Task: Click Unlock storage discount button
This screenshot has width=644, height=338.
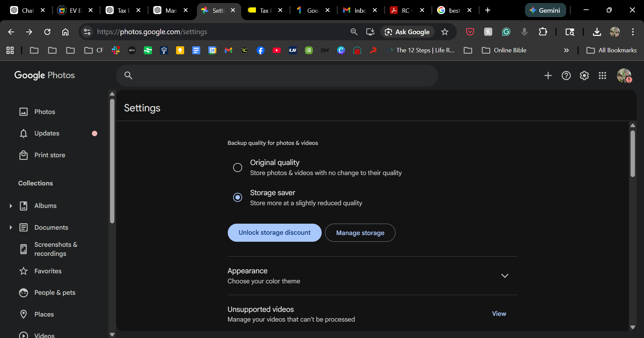Action: [274, 233]
